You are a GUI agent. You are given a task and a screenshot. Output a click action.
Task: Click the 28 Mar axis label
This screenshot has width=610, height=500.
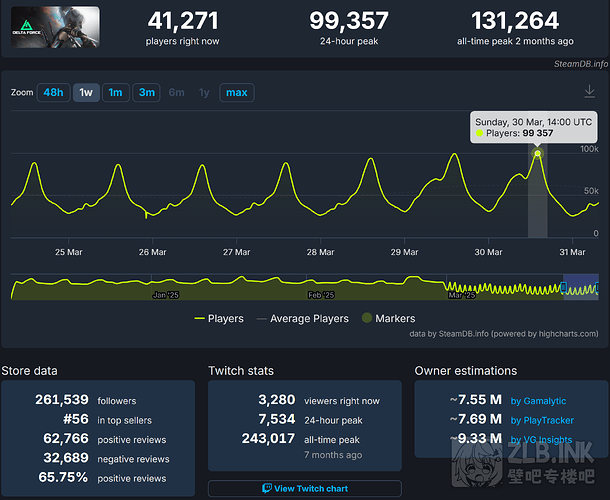[x=320, y=252]
